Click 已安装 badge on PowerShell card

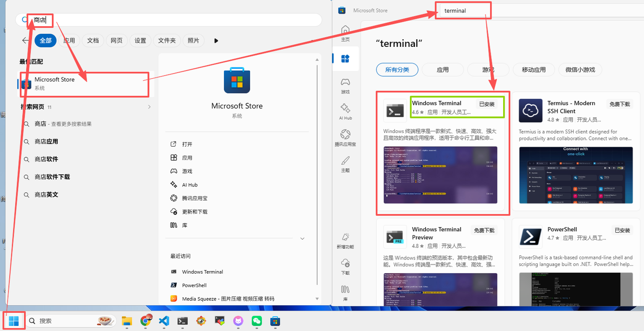pyautogui.click(x=622, y=230)
